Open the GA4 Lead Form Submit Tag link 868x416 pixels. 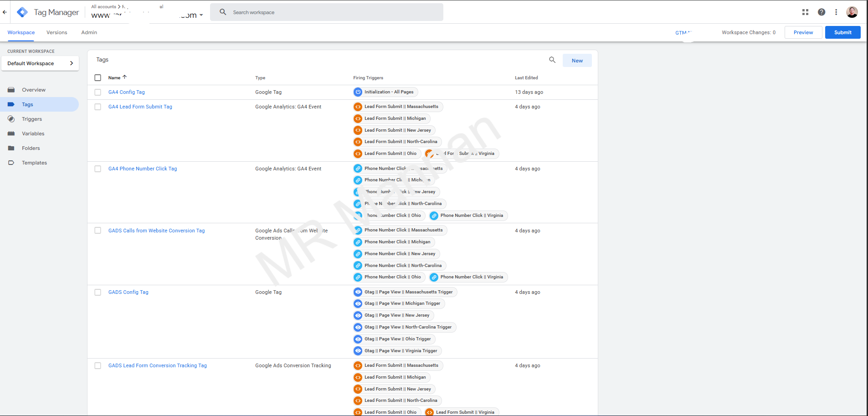140,107
